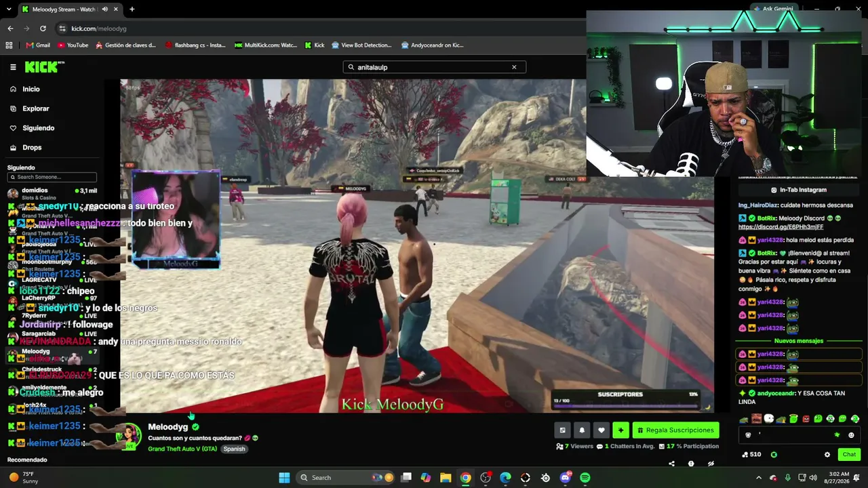Open chat settings gear icon
868x488 pixels.
click(x=827, y=455)
